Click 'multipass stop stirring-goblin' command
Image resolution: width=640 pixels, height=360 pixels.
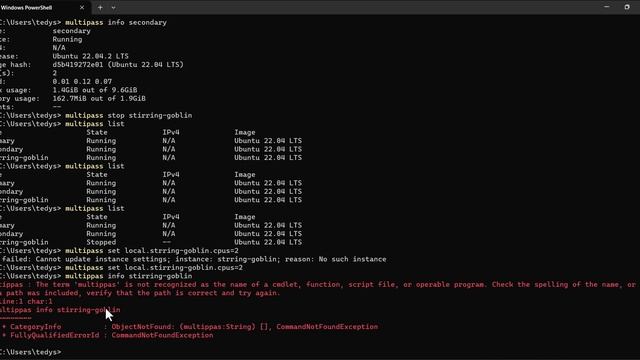(x=129, y=116)
